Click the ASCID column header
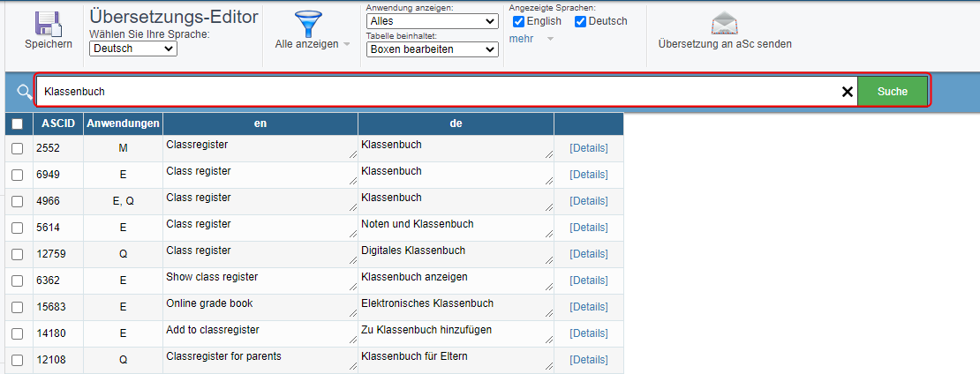The image size is (980, 374). [58, 123]
